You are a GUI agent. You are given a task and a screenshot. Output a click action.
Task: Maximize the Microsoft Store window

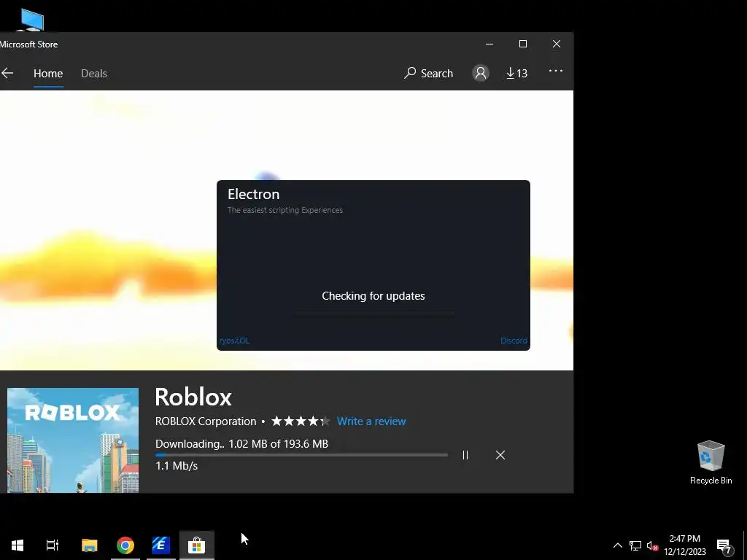522,44
